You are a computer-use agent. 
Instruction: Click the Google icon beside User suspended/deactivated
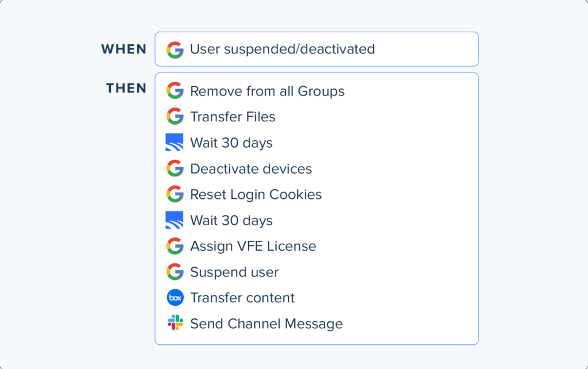(175, 49)
